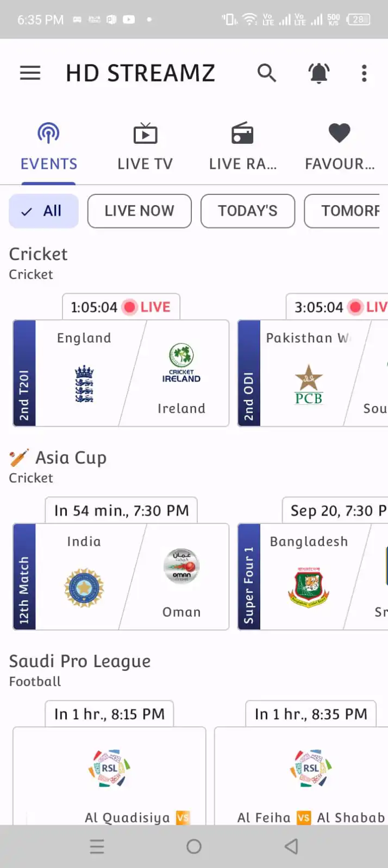
Task: Open the three-dot overflow menu
Action: tap(364, 73)
